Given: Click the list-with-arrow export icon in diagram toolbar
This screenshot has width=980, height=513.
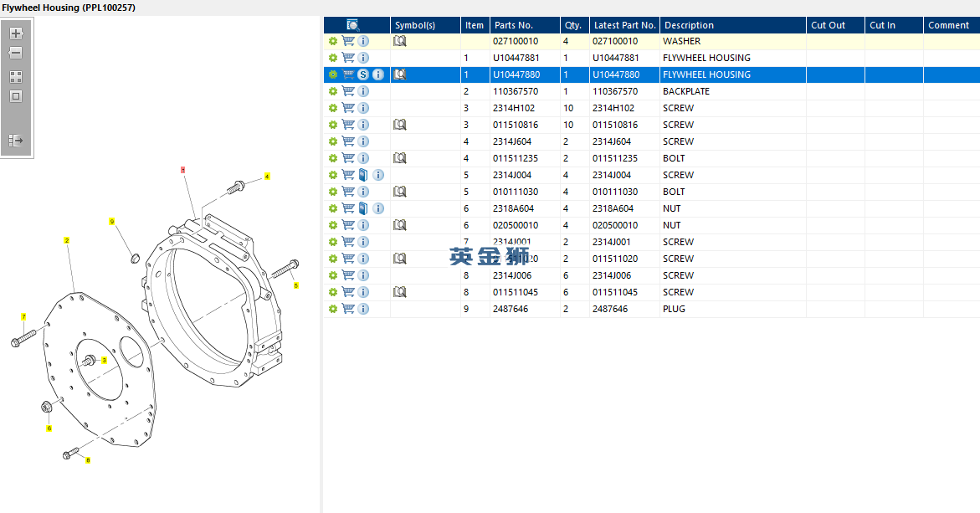Looking at the screenshot, I should [x=16, y=141].
